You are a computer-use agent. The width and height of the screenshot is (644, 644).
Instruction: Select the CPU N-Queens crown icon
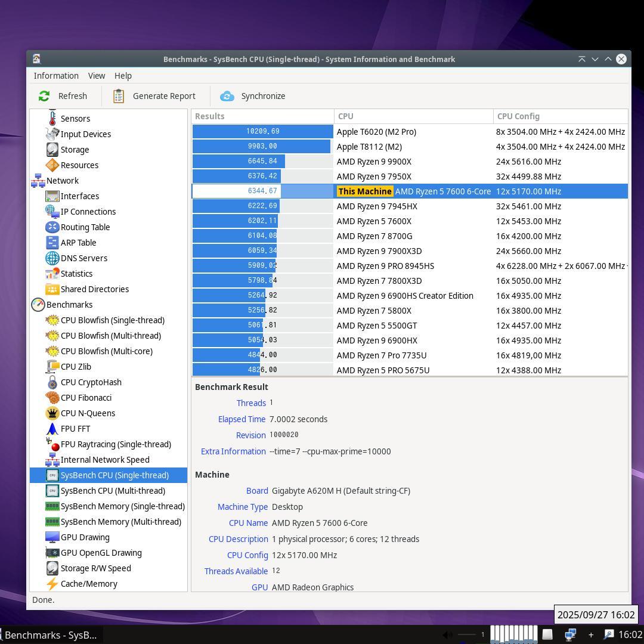pos(52,413)
